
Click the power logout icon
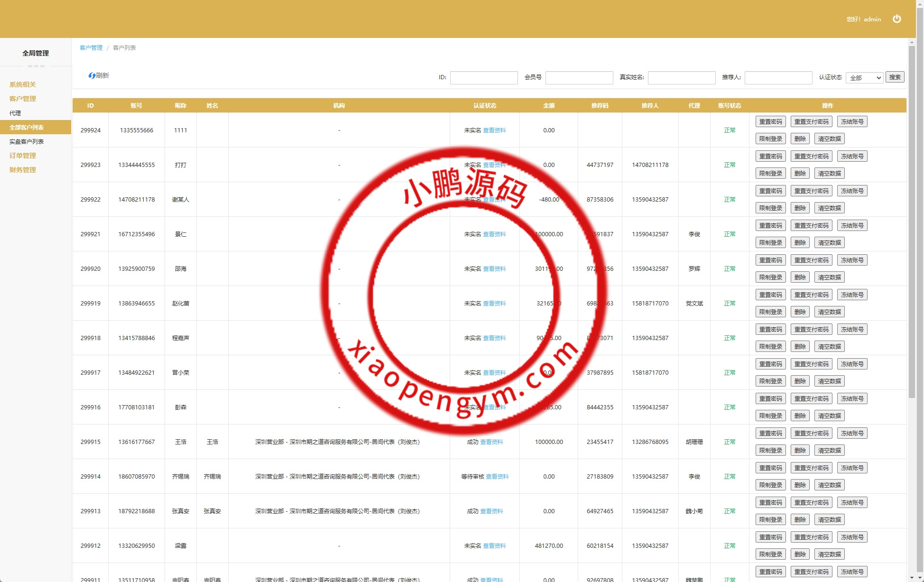896,19
